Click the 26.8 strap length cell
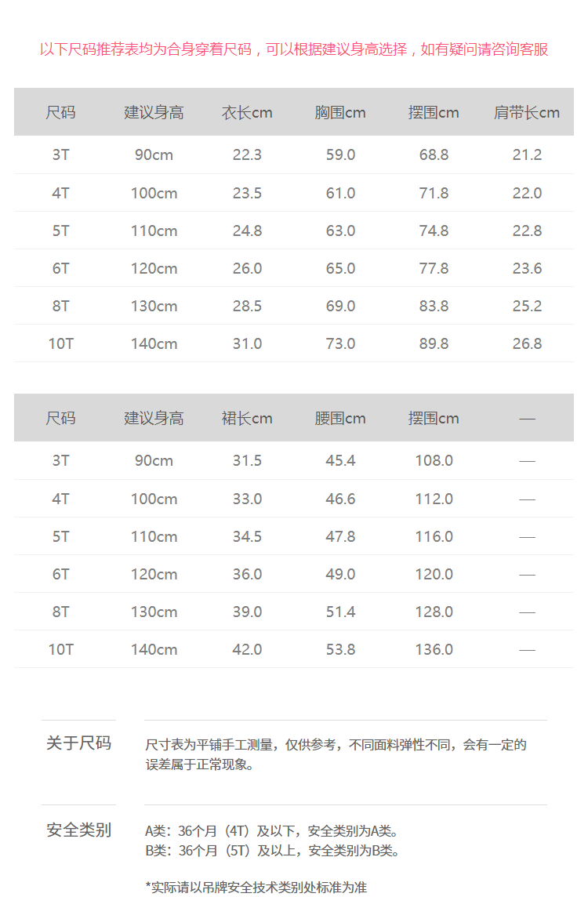The height and width of the screenshot is (897, 588). 527,343
